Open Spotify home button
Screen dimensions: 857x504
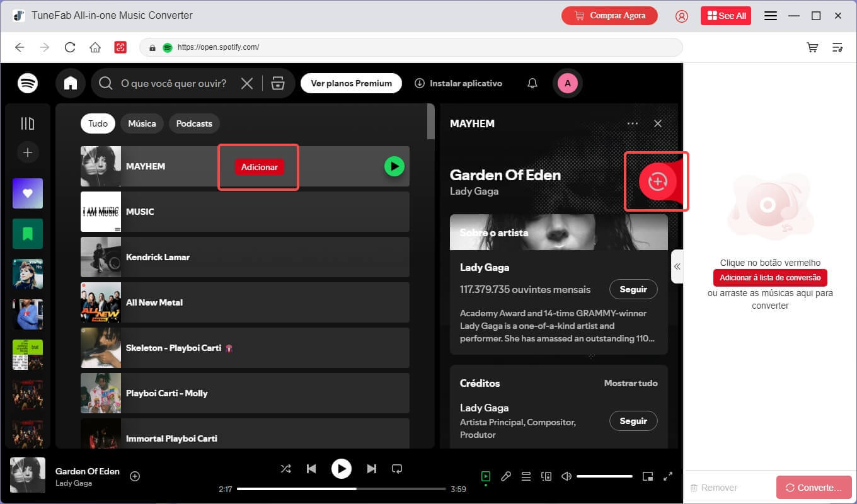click(71, 83)
